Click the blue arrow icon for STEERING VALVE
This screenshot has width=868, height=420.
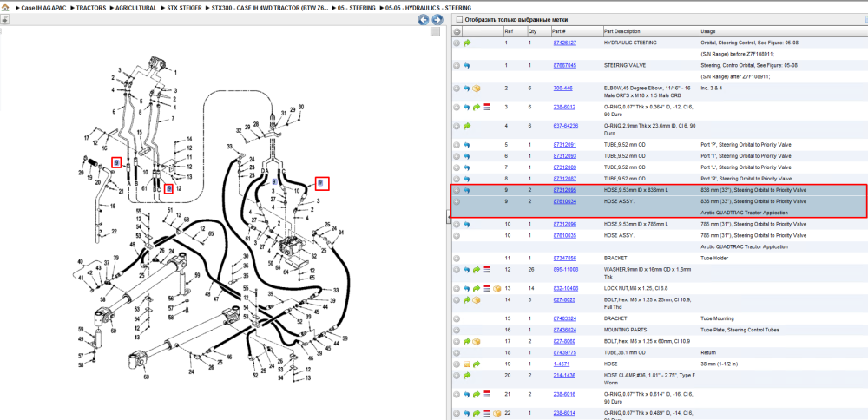pyautogui.click(x=467, y=65)
